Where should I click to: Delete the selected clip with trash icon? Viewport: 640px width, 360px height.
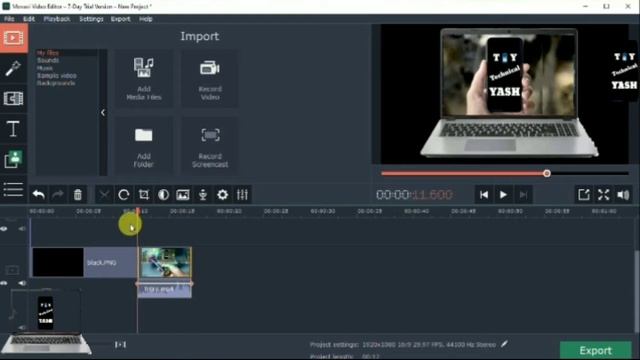click(x=78, y=195)
